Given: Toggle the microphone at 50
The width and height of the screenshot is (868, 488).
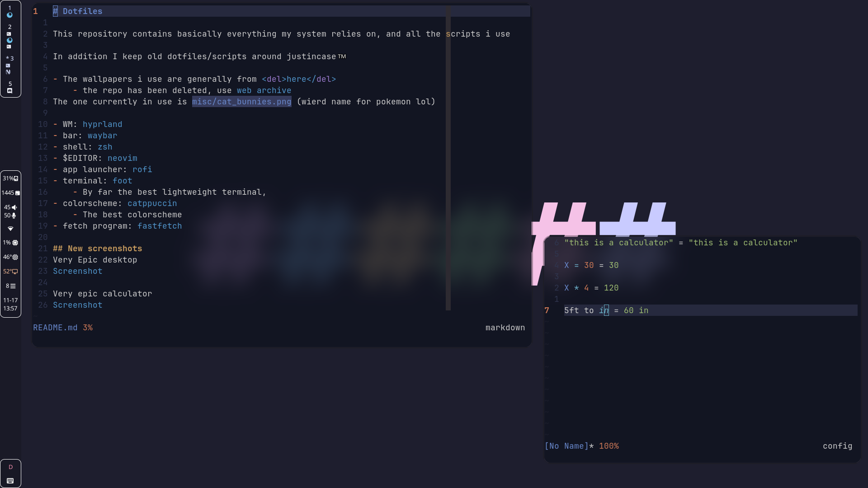Looking at the screenshot, I should 10,216.
